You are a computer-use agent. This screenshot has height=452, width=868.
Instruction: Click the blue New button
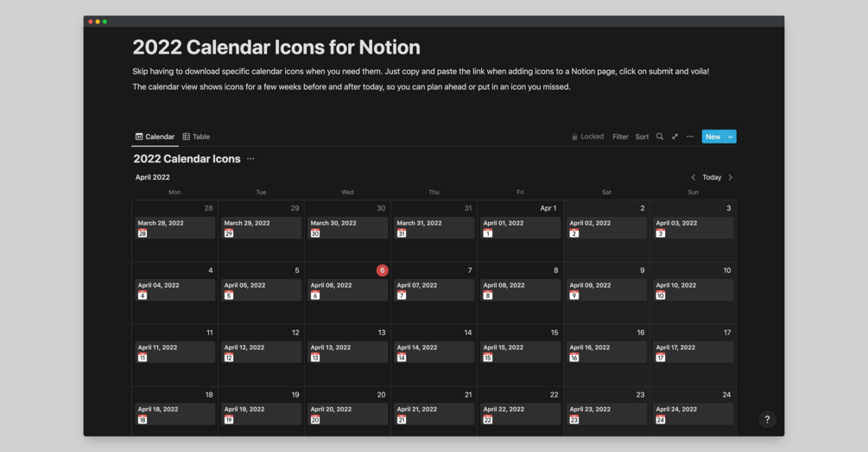[713, 137]
